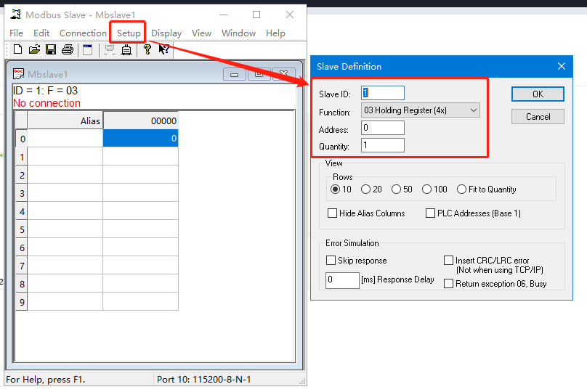
Task: Open the Display menu
Action: click(166, 33)
